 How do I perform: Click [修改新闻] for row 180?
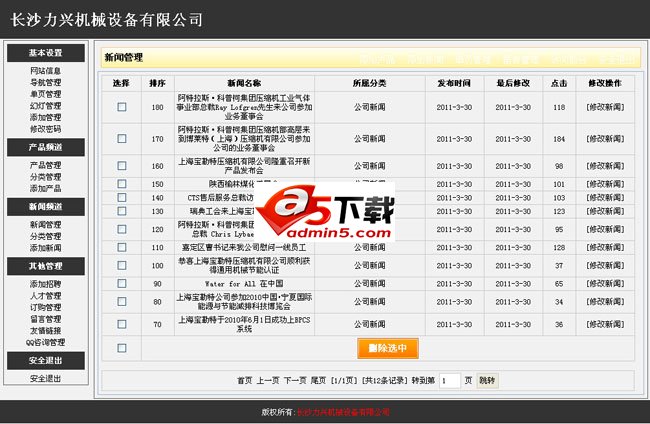605,107
